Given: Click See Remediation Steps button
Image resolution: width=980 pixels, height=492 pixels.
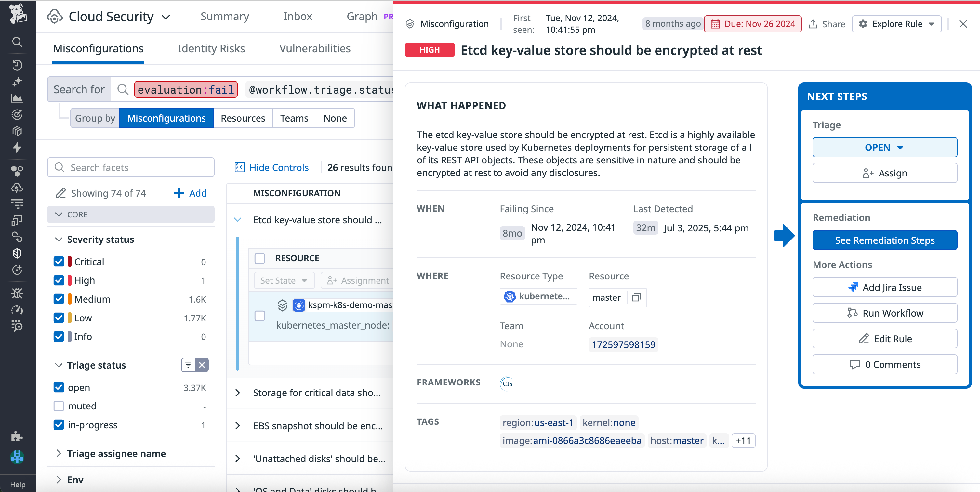Looking at the screenshot, I should [884, 240].
